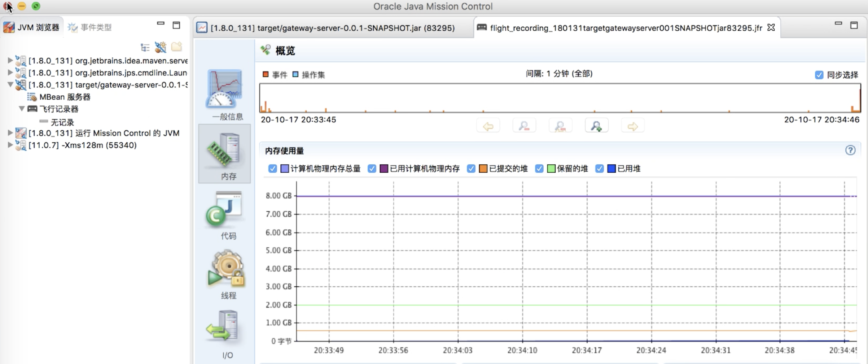Maximize the JVM browser view panel
Image resolution: width=868 pixels, height=364 pixels.
176,25
